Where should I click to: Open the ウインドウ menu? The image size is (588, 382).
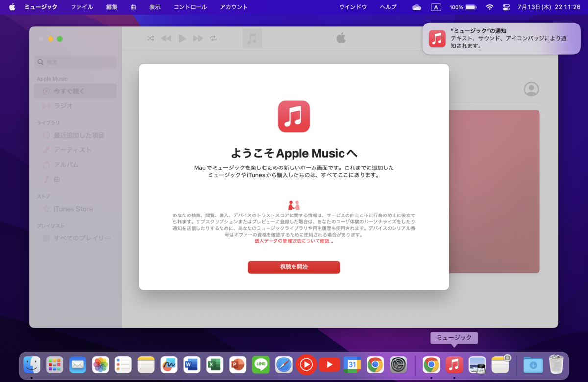click(x=352, y=7)
